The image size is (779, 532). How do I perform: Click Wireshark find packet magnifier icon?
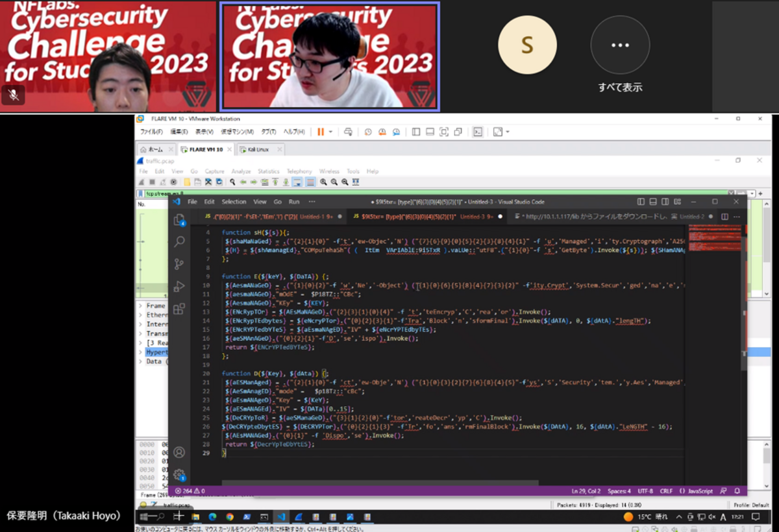[x=232, y=182]
